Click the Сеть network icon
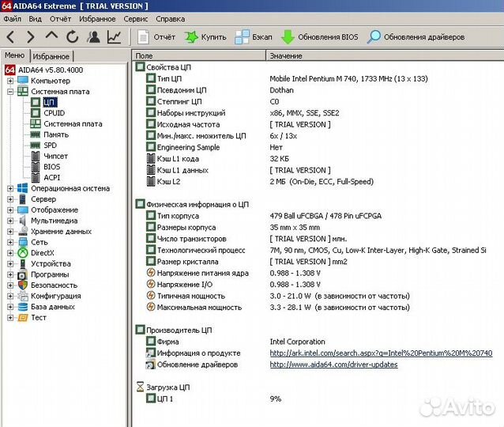 [x=23, y=242]
